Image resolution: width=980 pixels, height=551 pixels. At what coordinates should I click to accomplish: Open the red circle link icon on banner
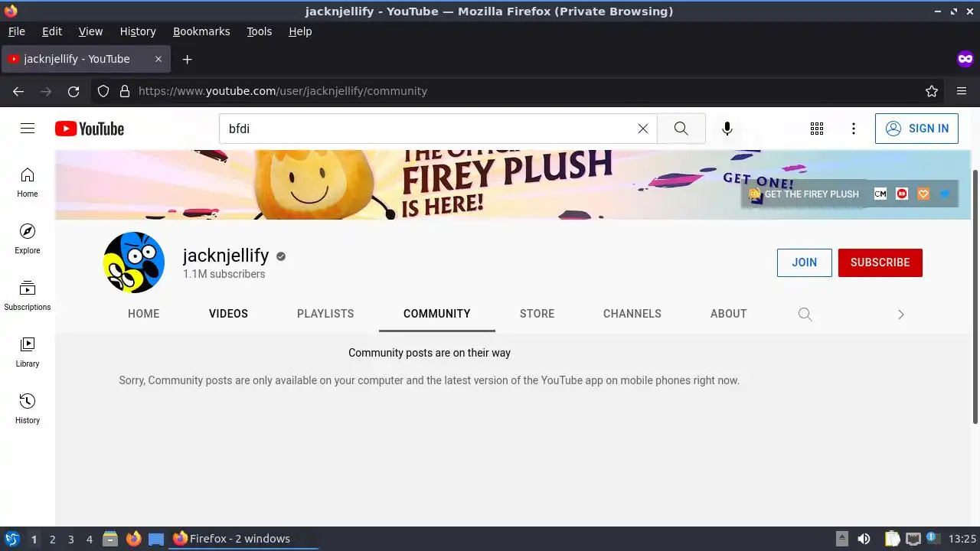coord(902,194)
